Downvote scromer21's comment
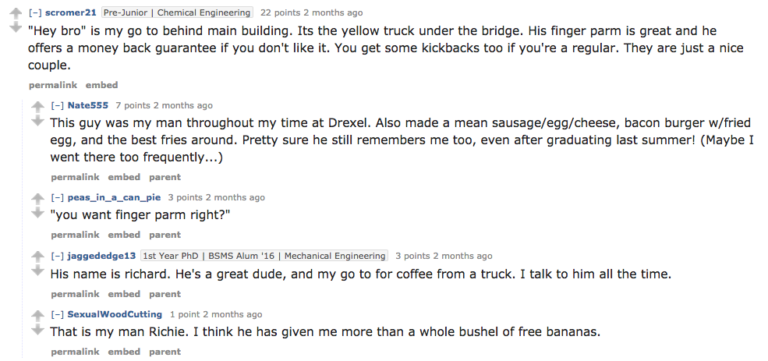 [16, 28]
